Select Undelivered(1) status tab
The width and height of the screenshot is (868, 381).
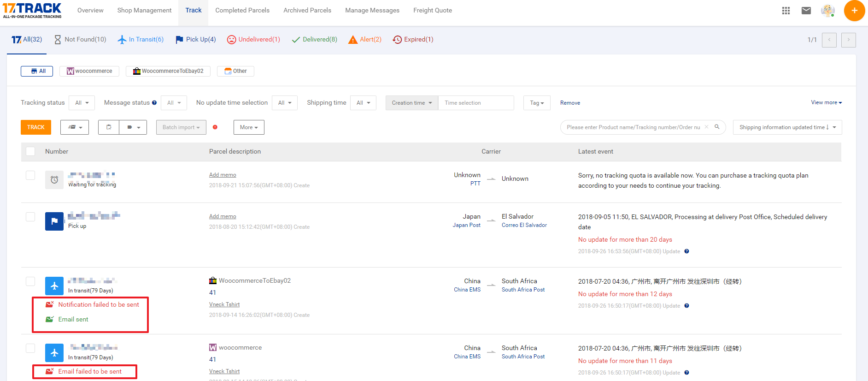(253, 40)
